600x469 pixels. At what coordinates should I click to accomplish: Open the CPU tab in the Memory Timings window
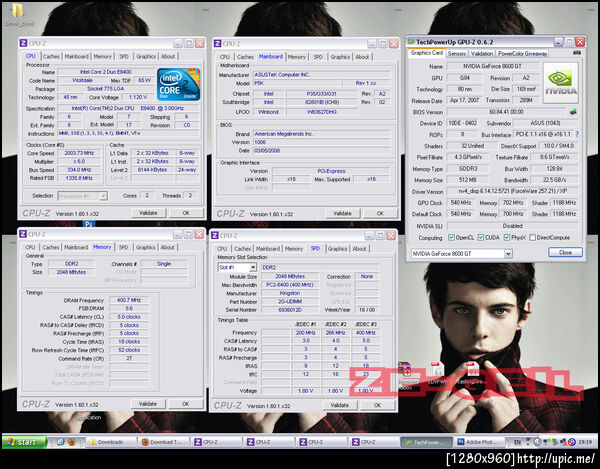(x=30, y=247)
